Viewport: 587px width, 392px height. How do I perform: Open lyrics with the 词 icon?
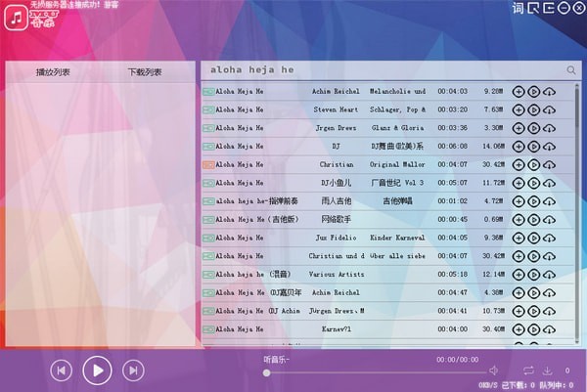[x=519, y=9]
